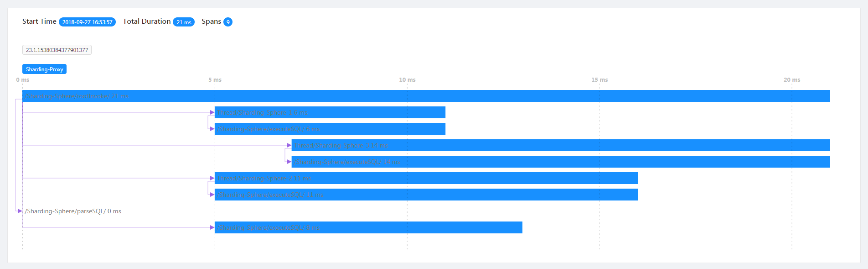Select the rootInvoke 21 ms span bar
Viewport: 868px width, 269px height.
tap(426, 96)
